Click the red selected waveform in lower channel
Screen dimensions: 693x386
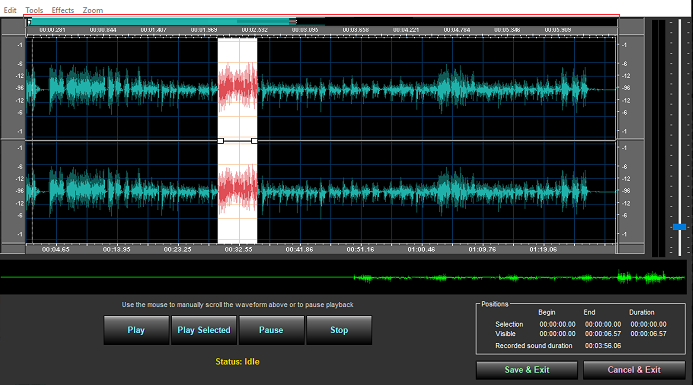pyautogui.click(x=237, y=189)
